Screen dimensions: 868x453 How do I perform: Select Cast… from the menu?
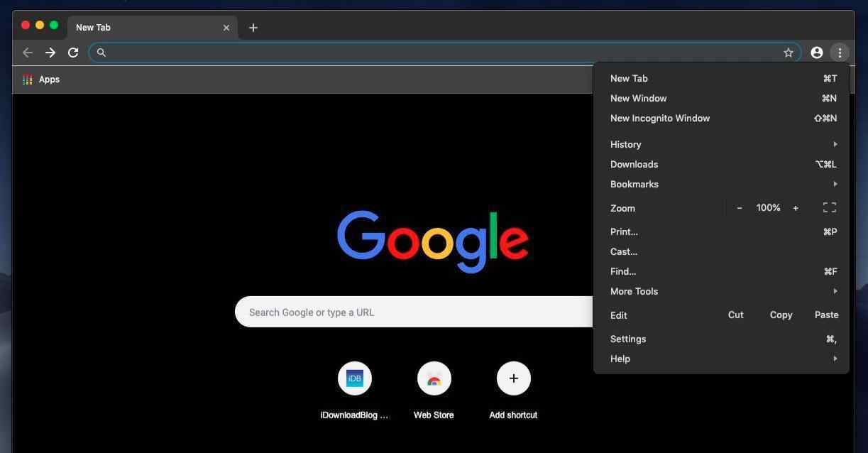click(721, 251)
